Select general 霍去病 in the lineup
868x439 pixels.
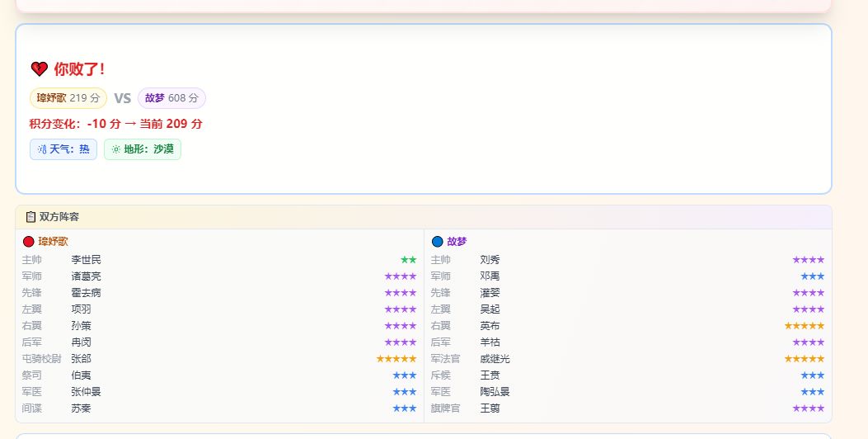pyautogui.click(x=87, y=293)
